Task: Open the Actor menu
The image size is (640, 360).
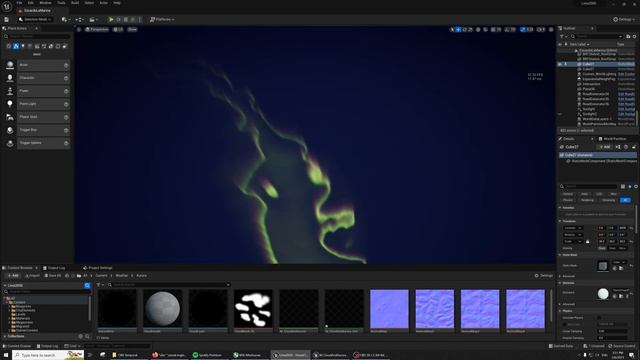Action: click(104, 3)
